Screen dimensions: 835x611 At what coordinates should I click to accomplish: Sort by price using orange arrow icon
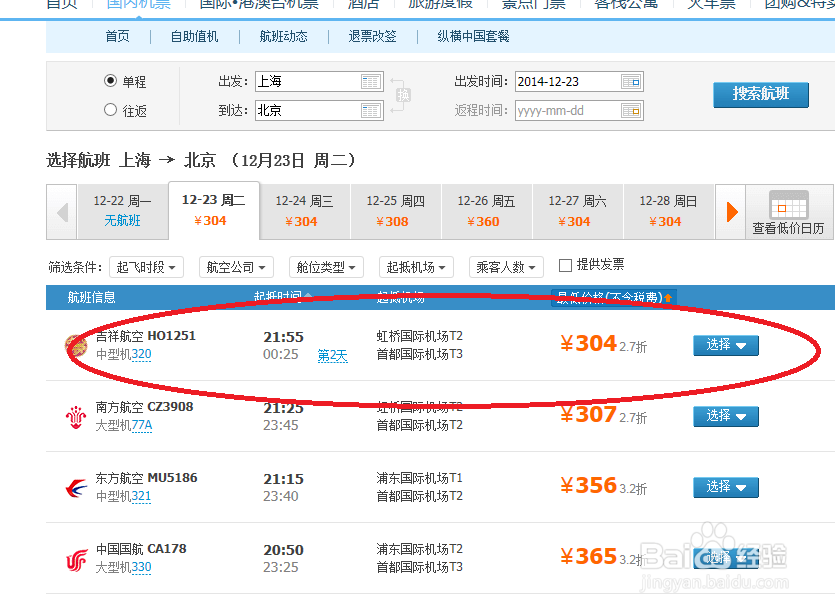point(668,298)
